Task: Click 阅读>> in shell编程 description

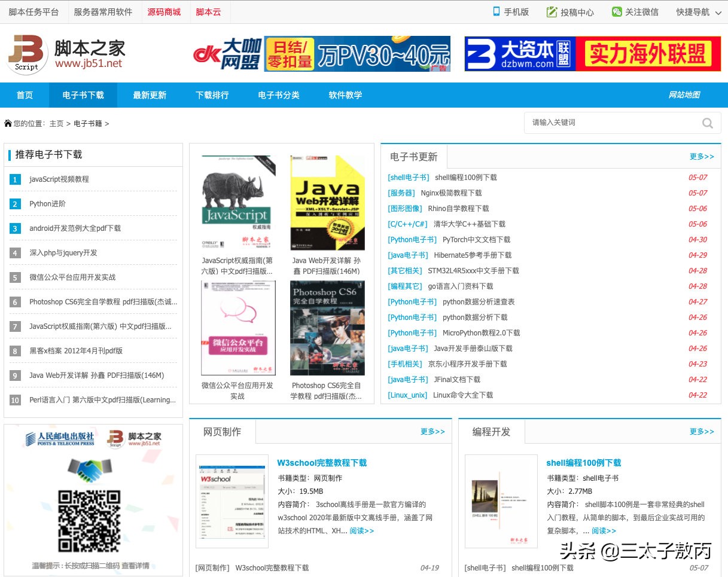Action: click(604, 531)
